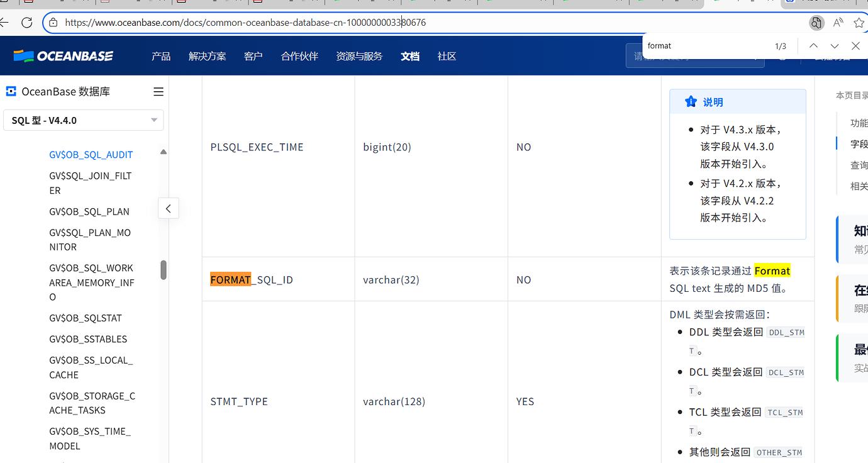Open the sidebar hamburger menu icon
Viewport: 868px width, 463px height.
coord(158,91)
